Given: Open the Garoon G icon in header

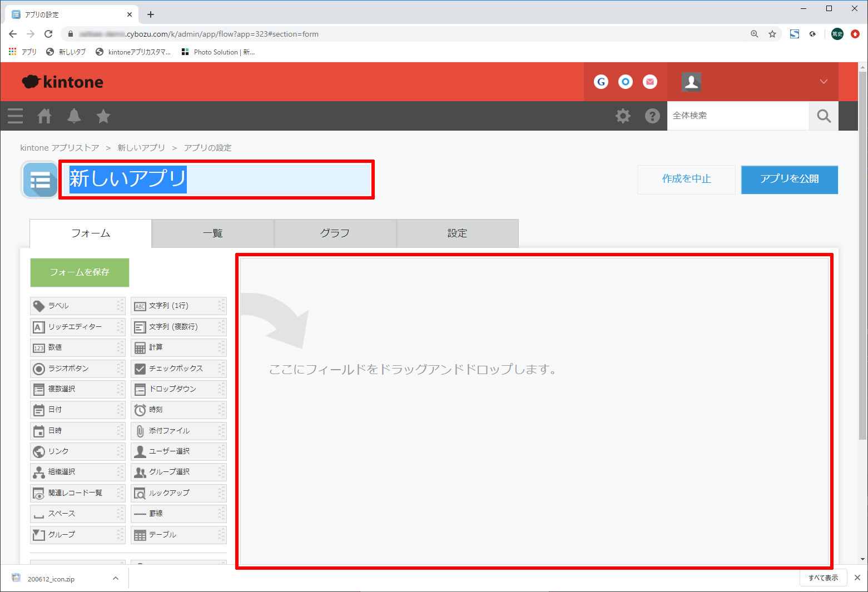Looking at the screenshot, I should coord(601,82).
